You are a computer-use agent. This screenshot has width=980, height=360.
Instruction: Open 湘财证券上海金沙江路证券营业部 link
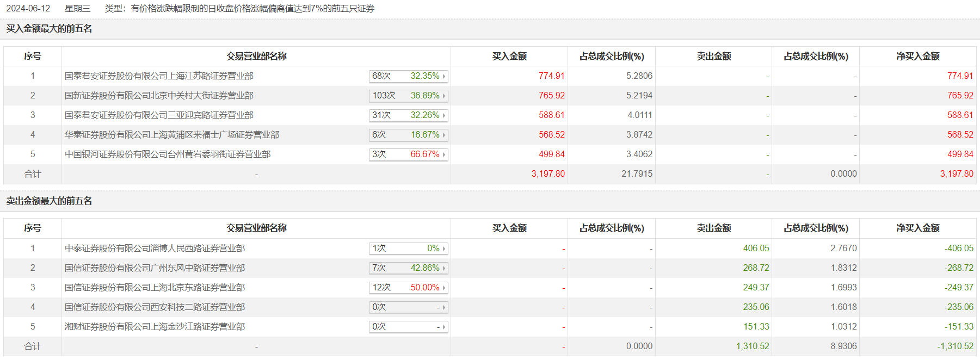click(155, 327)
